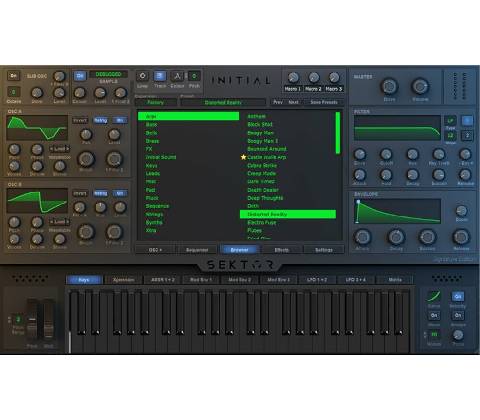
Task: Open the OSC B Load wavetable selector
Action: click(60, 222)
